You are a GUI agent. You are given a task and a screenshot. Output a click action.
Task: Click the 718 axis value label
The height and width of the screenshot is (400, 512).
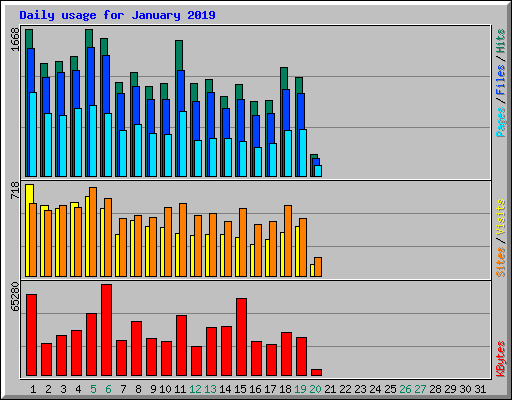[15, 190]
